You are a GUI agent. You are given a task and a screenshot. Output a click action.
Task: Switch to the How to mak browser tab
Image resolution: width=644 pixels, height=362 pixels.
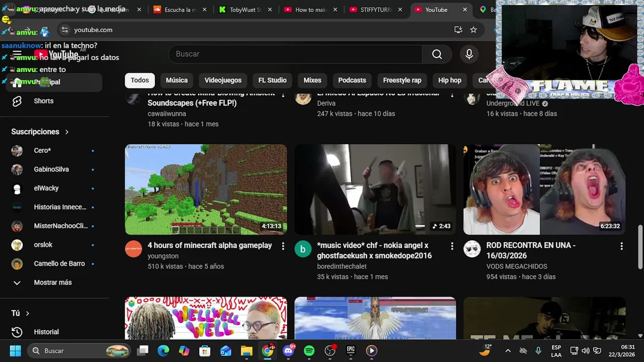coord(309,10)
